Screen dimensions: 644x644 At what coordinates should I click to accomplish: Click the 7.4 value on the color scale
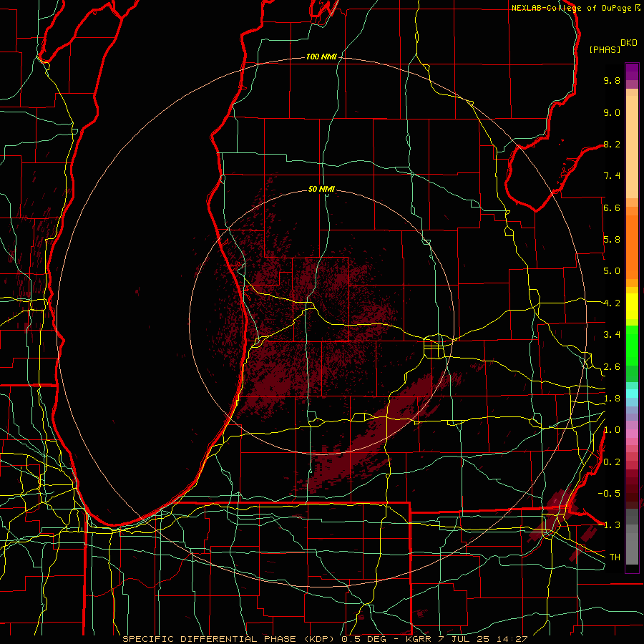[612, 176]
